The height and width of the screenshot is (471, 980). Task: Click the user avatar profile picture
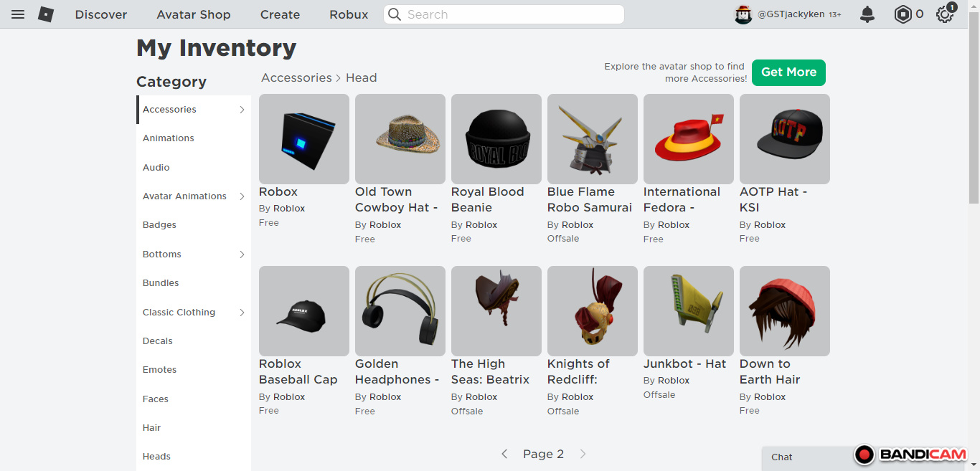[743, 14]
